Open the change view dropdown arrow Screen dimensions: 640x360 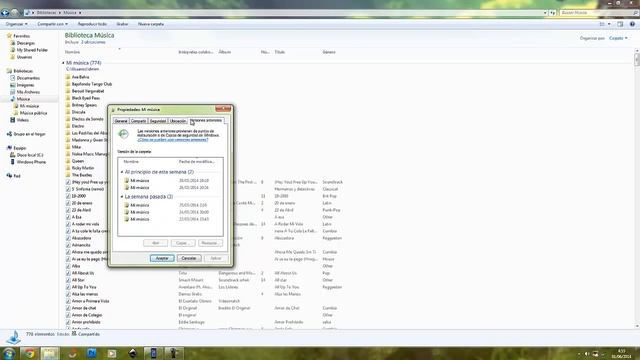tap(609, 24)
